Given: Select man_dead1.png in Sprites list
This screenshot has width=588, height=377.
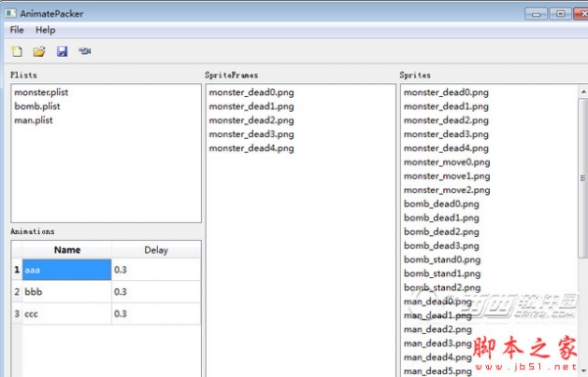Looking at the screenshot, I should [438, 315].
